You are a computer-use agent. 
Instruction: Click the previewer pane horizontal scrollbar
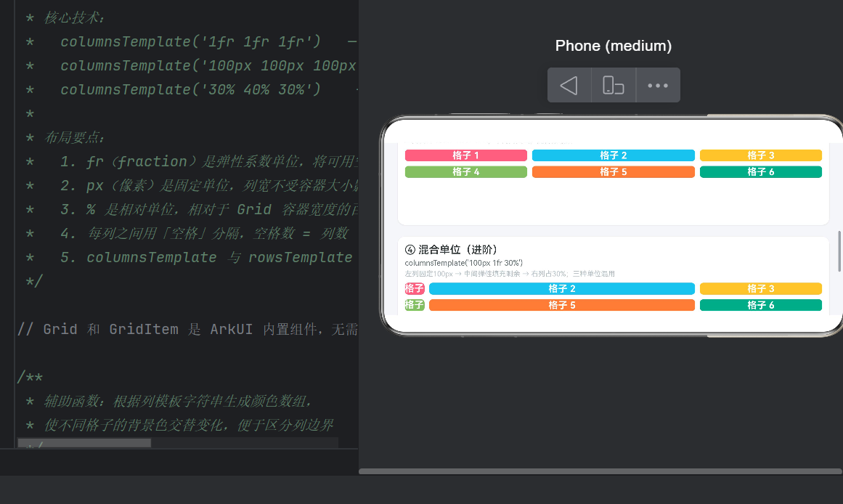point(600,472)
